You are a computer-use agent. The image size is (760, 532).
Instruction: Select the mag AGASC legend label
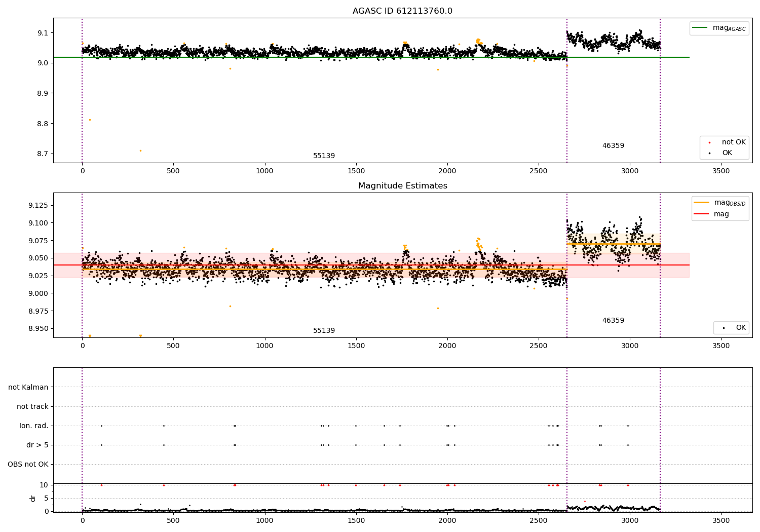pos(729,28)
